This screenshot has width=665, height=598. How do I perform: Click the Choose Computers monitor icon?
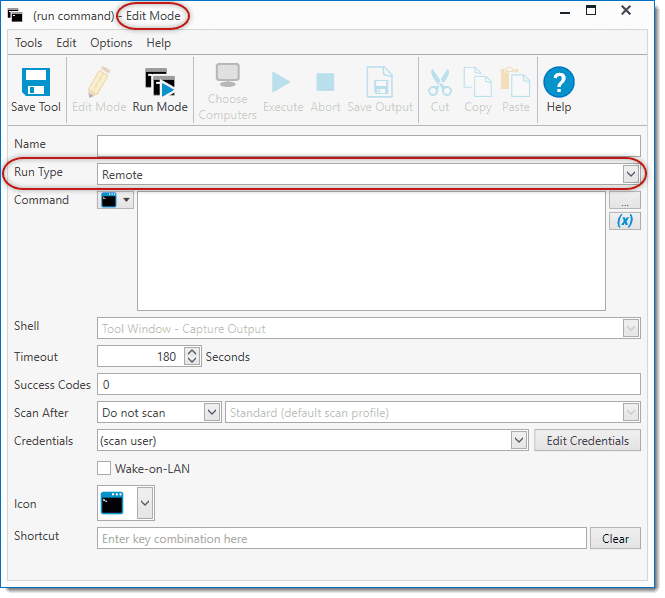point(228,75)
